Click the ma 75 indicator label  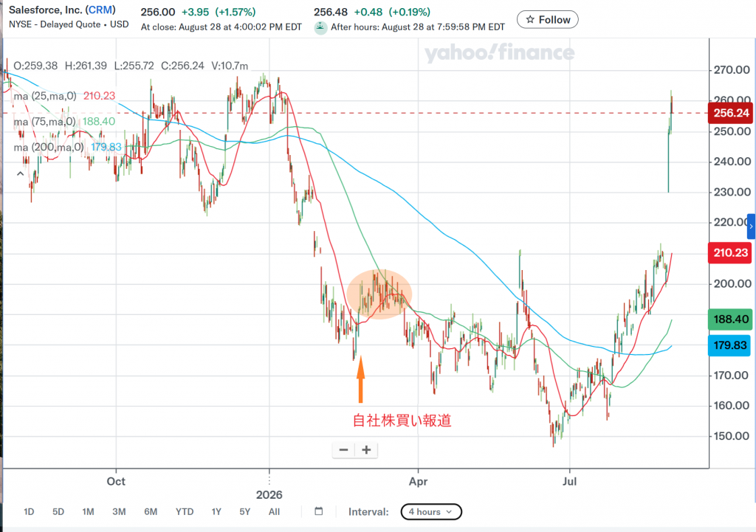pyautogui.click(x=44, y=122)
